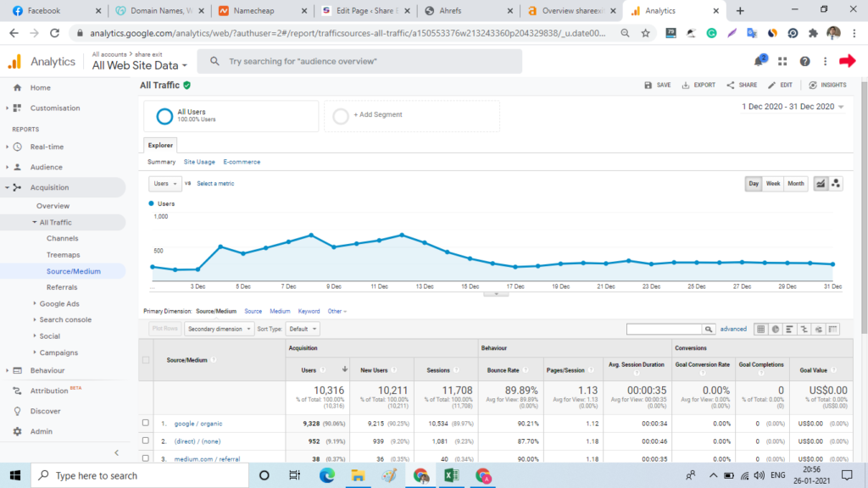Open the date range dropdown

tap(793, 106)
